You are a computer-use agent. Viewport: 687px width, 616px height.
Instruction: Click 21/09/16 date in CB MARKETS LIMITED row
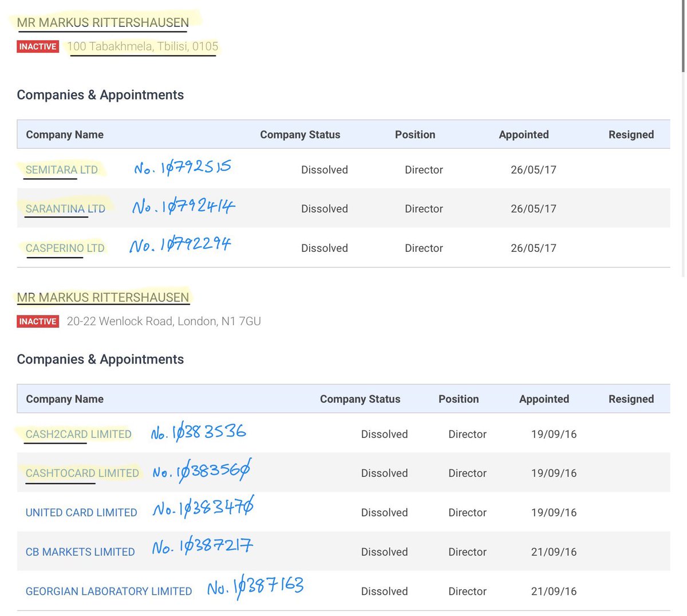pos(554,552)
